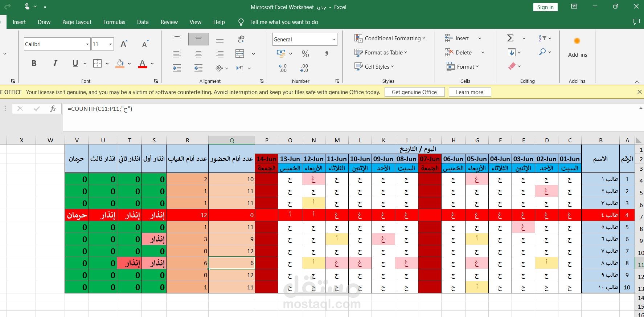Open the Data tab
Image resolution: width=644 pixels, height=317 pixels.
[143, 22]
